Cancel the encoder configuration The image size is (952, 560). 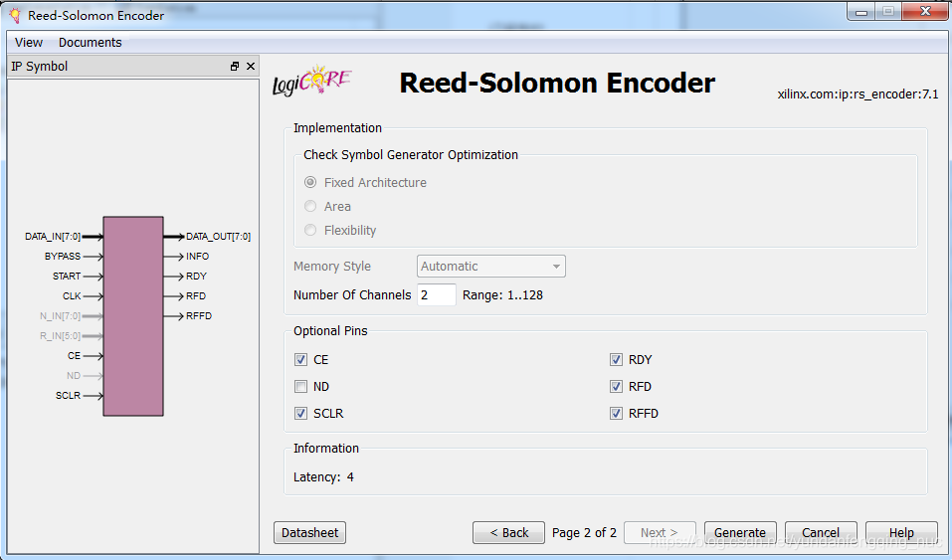tap(821, 533)
